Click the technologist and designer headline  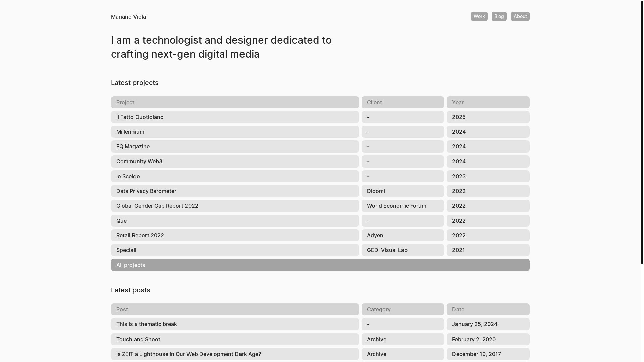pos(221,47)
